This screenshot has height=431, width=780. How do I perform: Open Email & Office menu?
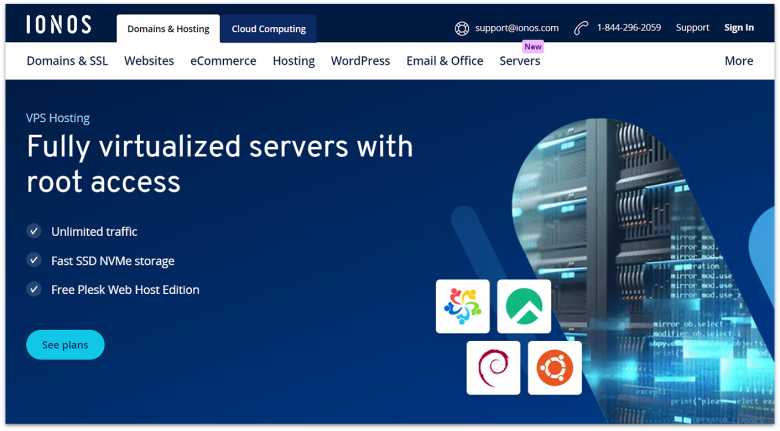click(x=445, y=61)
